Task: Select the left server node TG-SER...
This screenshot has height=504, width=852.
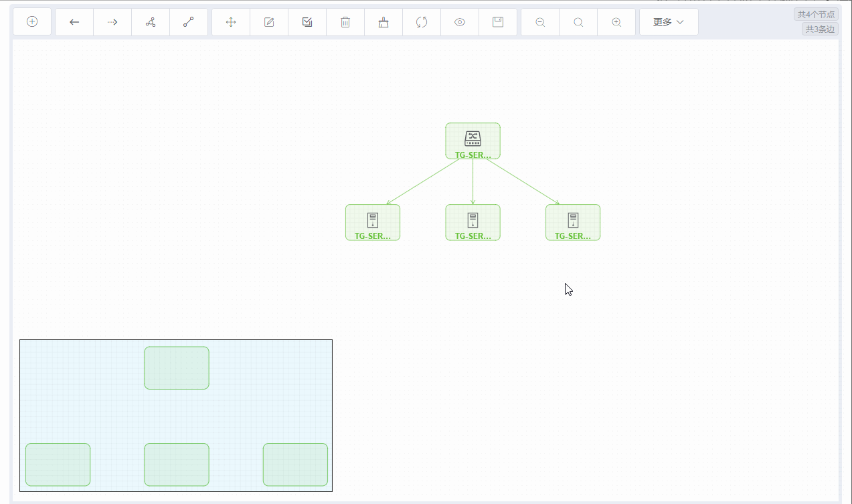Action: coord(373,222)
